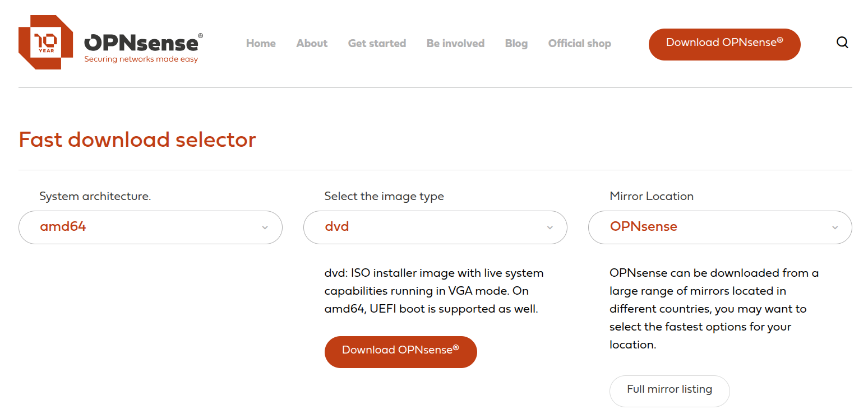Open the Be involved menu item
Screen dimensions: 868x414
455,44
